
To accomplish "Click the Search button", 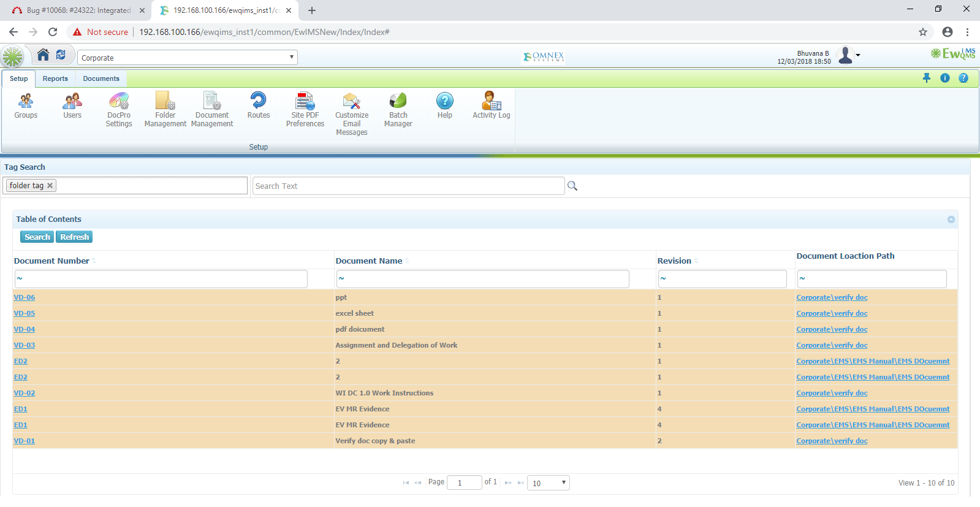I will click(x=37, y=237).
